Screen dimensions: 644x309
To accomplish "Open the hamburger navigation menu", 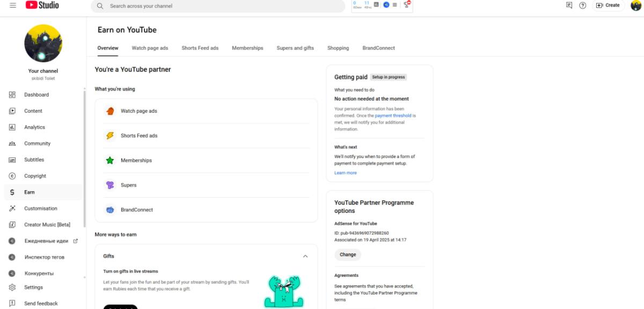I will click(x=12, y=5).
